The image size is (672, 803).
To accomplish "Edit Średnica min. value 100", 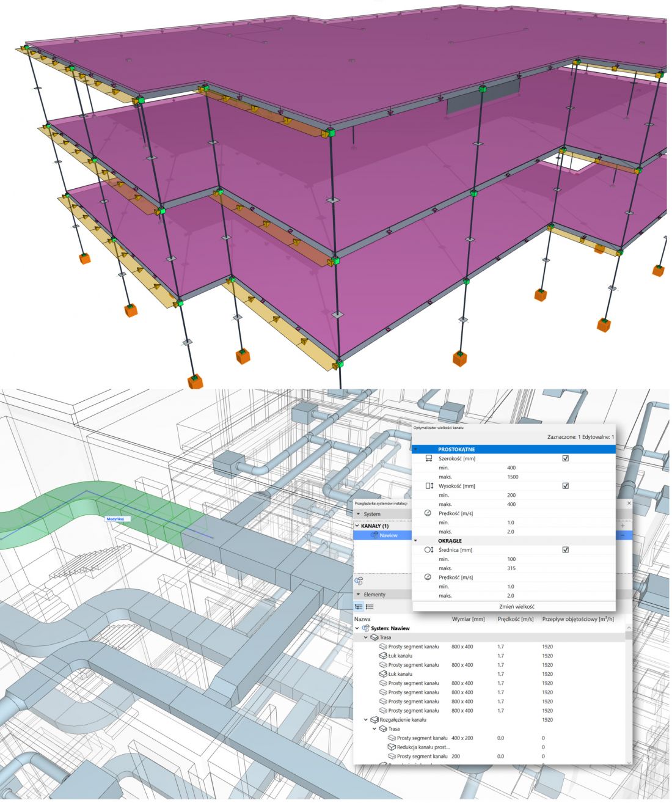I will [x=511, y=560].
